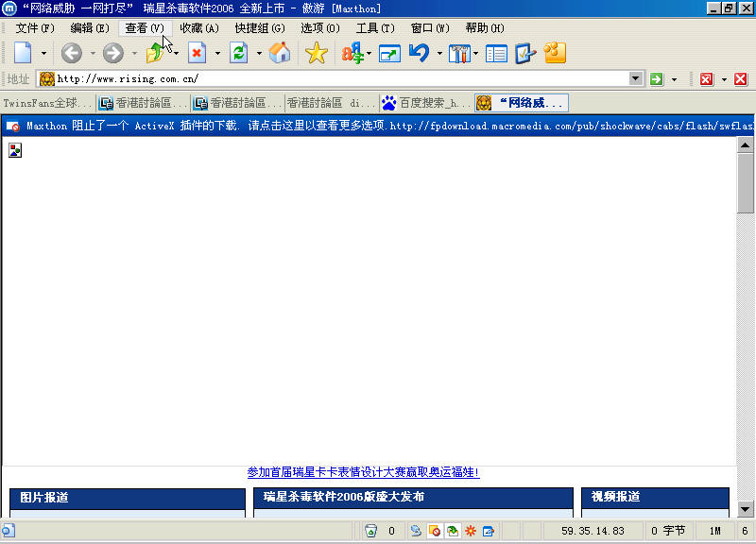Image resolution: width=756 pixels, height=544 pixels.
Task: Switch to the TwinsFans全球 tab
Action: pos(48,103)
